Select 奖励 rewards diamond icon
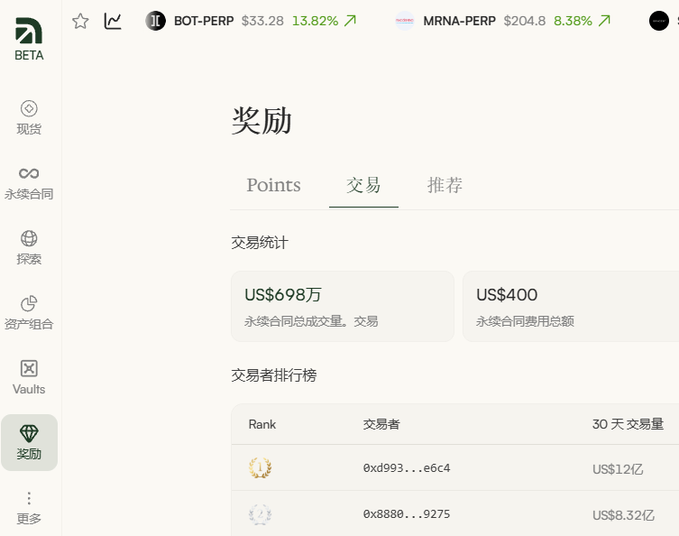679x536 pixels. point(29,433)
